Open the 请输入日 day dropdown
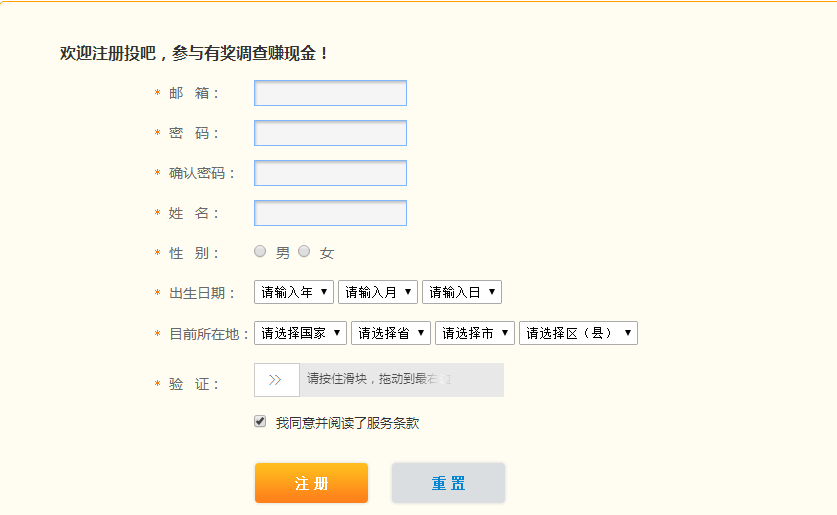Screen dimensions: 837x515 pyautogui.click(x=462, y=292)
